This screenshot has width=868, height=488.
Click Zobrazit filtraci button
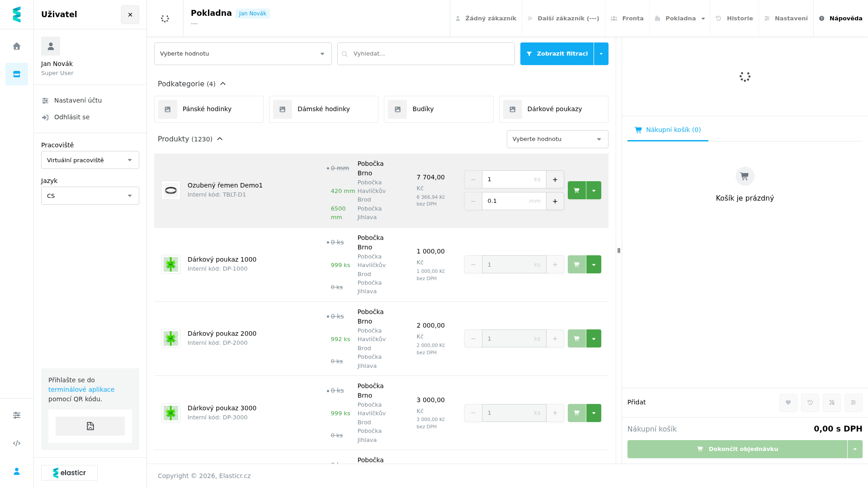click(557, 54)
